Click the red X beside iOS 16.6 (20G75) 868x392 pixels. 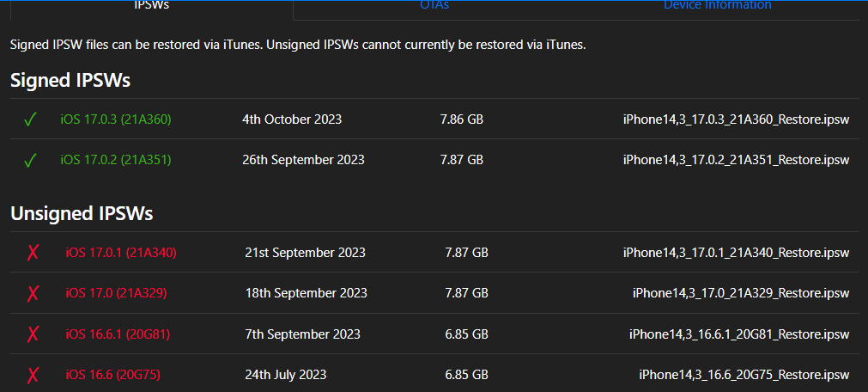pos(33,375)
